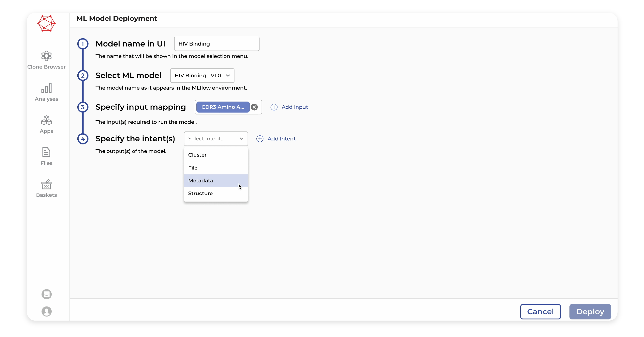
Task: Choose Cluster from the intent list
Action: 216,155
